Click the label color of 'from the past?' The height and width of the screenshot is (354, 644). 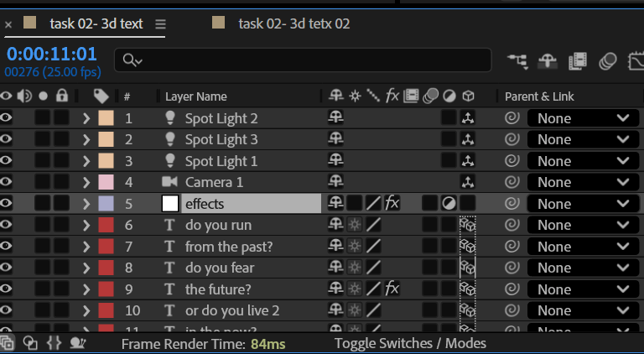[x=106, y=246]
